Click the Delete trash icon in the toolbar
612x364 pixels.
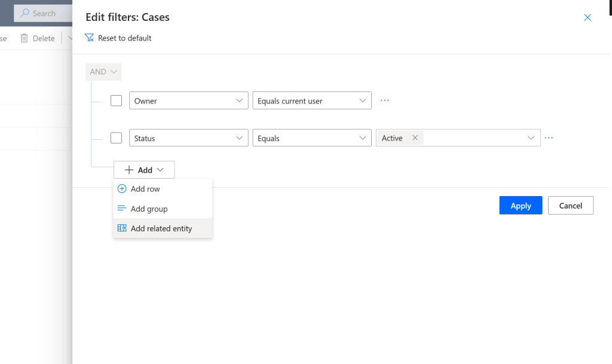(x=24, y=38)
